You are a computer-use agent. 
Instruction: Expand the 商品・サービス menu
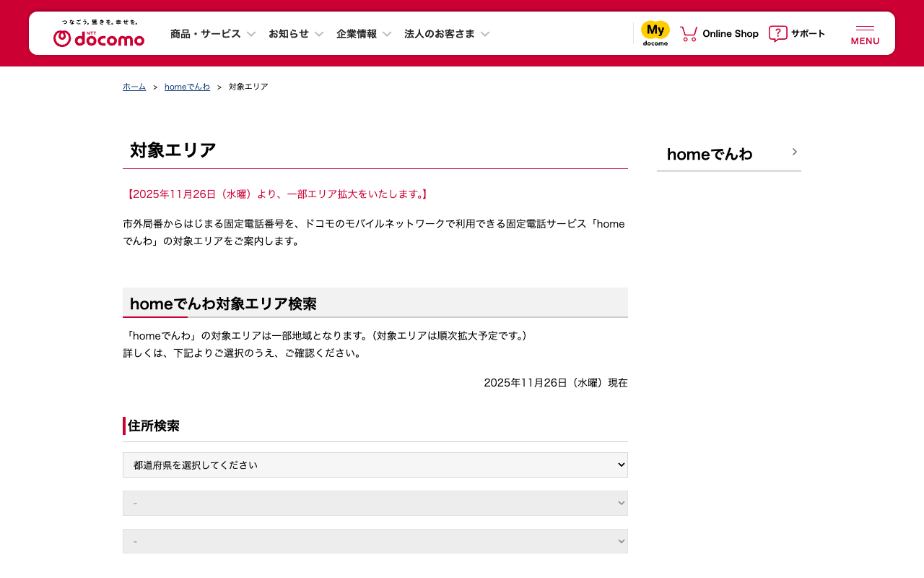213,34
